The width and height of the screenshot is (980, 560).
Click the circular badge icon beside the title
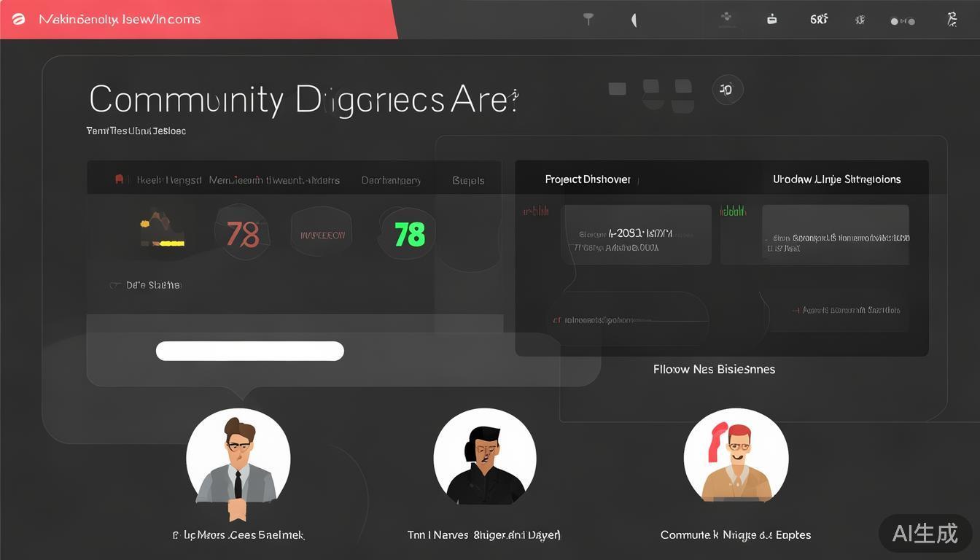point(727,90)
